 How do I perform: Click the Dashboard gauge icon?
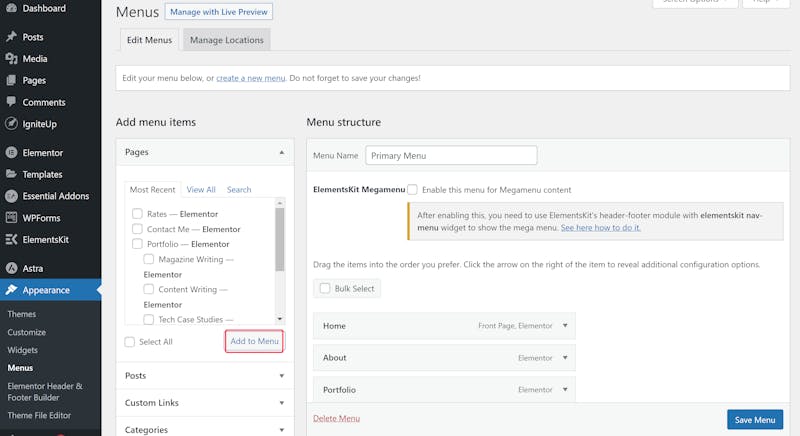point(11,8)
